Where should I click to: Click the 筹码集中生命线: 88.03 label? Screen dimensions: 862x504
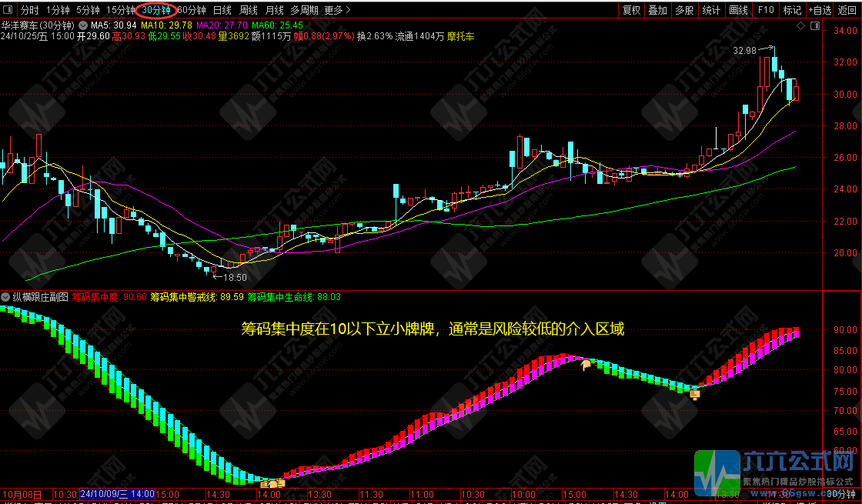(x=293, y=297)
